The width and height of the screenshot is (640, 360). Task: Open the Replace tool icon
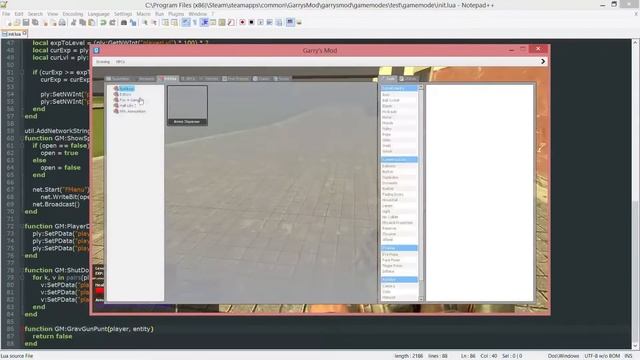[x=133, y=22]
